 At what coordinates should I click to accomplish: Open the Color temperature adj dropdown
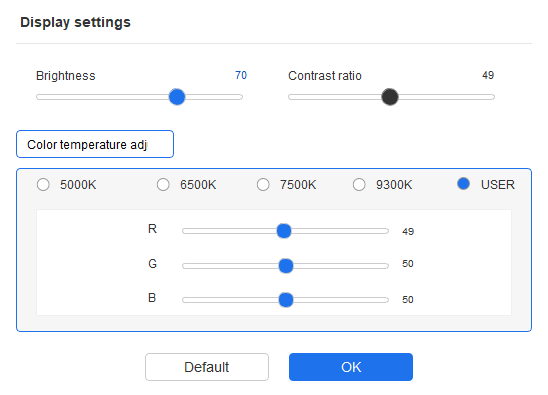point(95,144)
